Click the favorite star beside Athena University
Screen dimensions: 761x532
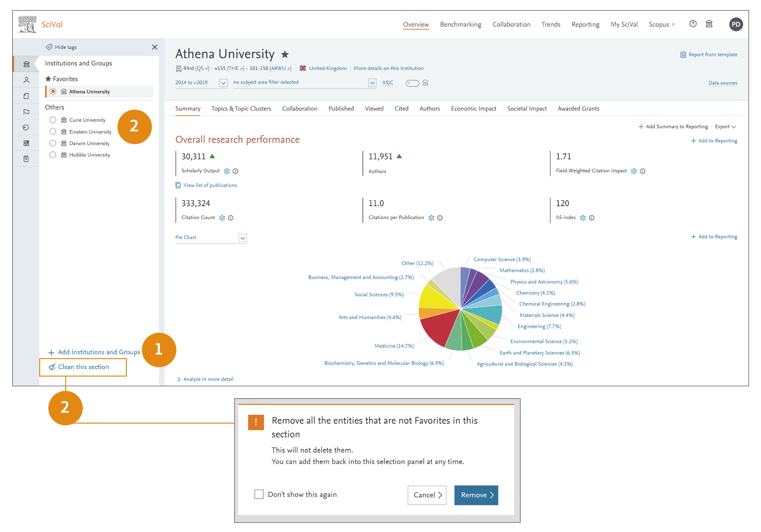285,54
